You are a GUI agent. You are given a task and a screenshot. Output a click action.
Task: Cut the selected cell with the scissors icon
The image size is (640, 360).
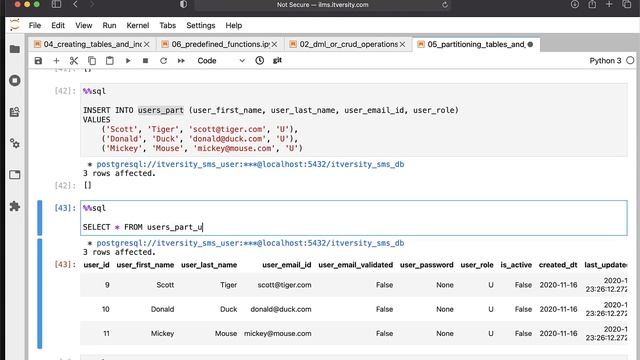[x=74, y=61]
